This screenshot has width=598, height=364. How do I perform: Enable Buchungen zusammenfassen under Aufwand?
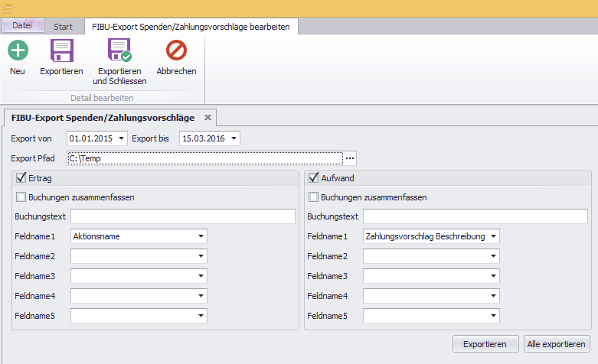(x=313, y=197)
